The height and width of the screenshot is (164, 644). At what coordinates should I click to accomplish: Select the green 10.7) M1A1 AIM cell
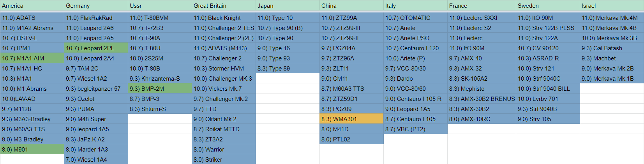32,58
